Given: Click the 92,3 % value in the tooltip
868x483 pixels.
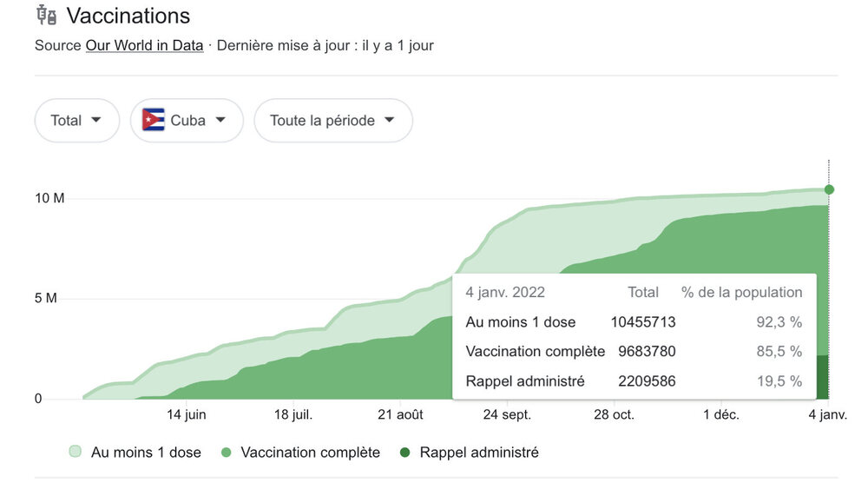Looking at the screenshot, I should (x=779, y=322).
